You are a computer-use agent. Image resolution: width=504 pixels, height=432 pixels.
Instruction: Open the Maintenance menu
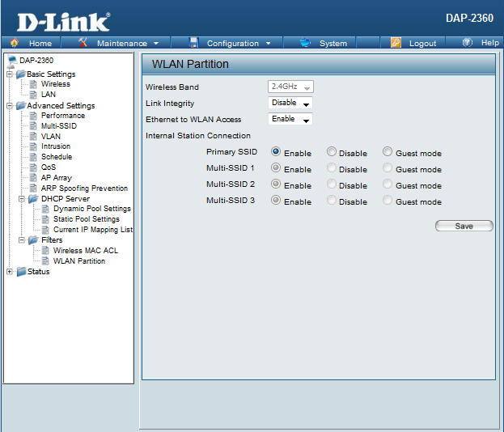point(121,43)
